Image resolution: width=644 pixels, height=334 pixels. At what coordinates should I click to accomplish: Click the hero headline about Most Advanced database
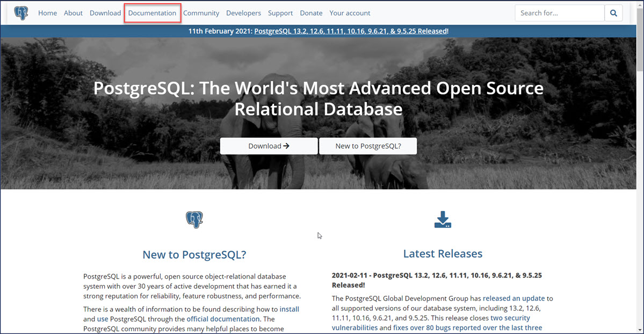[x=319, y=99]
